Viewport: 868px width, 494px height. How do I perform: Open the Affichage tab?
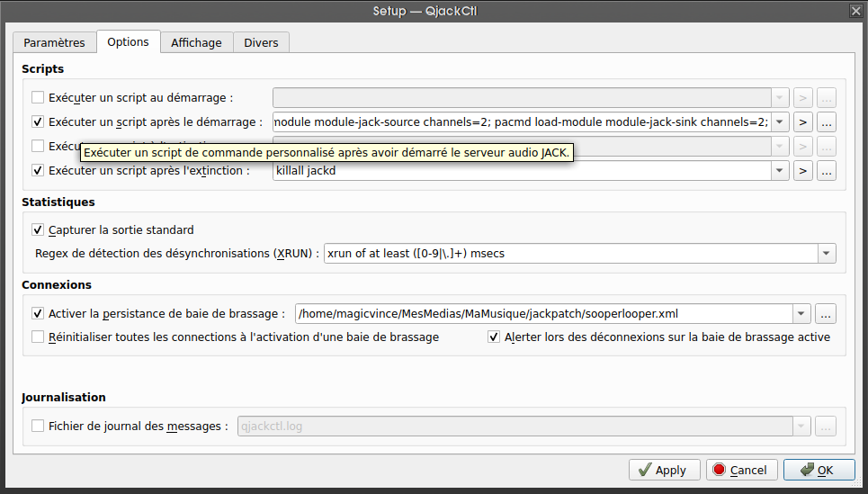(x=196, y=42)
